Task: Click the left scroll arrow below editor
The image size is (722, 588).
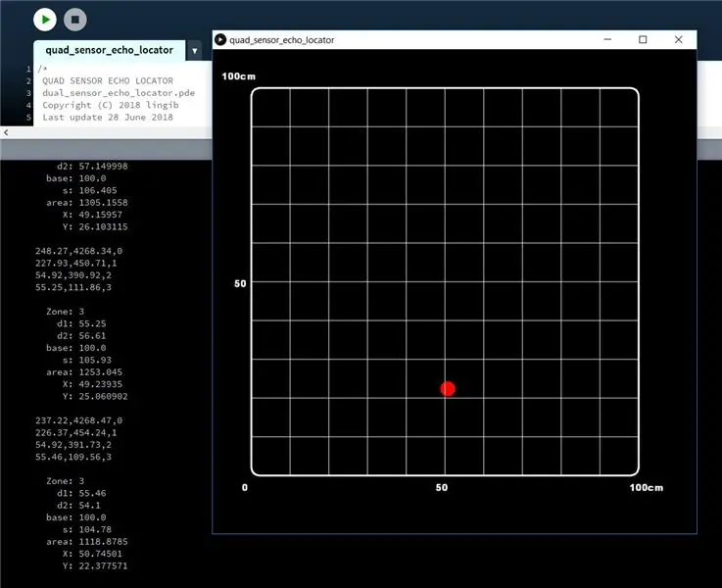Action: coord(6,132)
